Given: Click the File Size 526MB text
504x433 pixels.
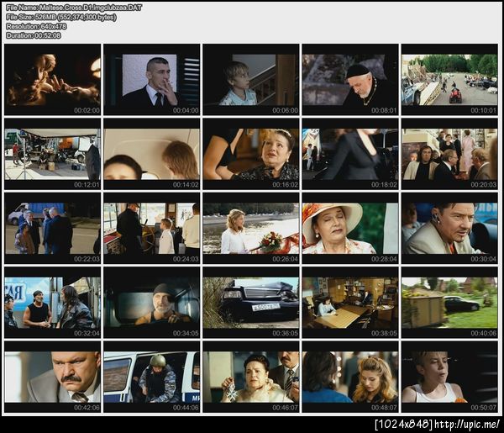Looking at the screenshot, I should pyautogui.click(x=61, y=17).
